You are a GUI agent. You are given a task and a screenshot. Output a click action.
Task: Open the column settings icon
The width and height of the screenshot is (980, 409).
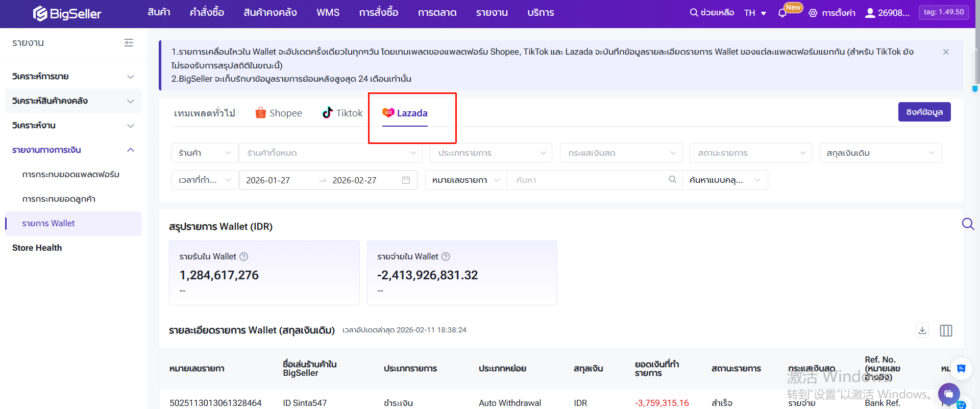[946, 330]
